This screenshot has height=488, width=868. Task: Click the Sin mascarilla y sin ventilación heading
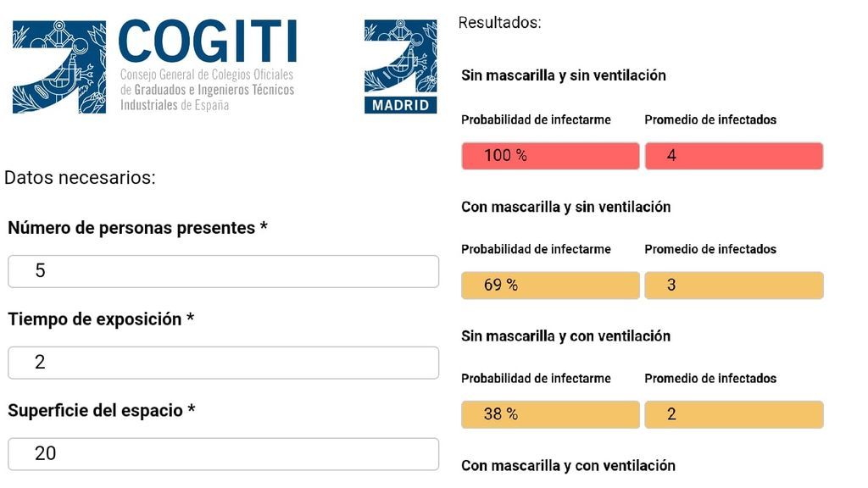564,75
